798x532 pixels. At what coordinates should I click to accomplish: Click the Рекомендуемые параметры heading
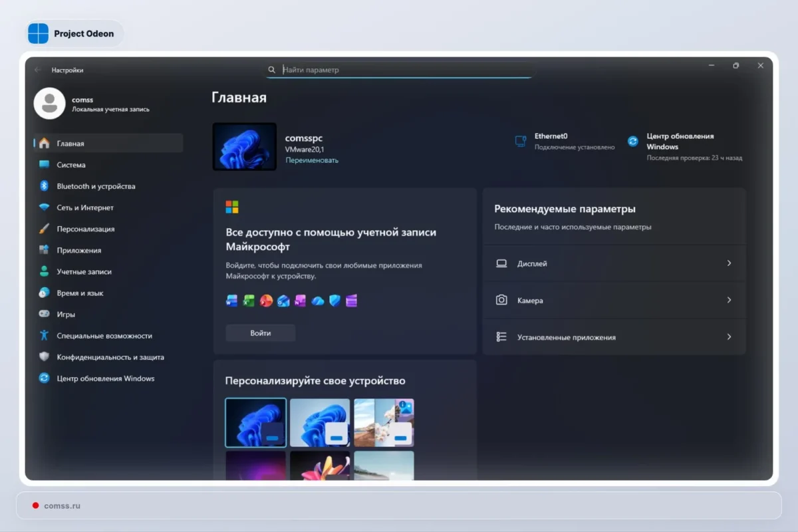565,209
